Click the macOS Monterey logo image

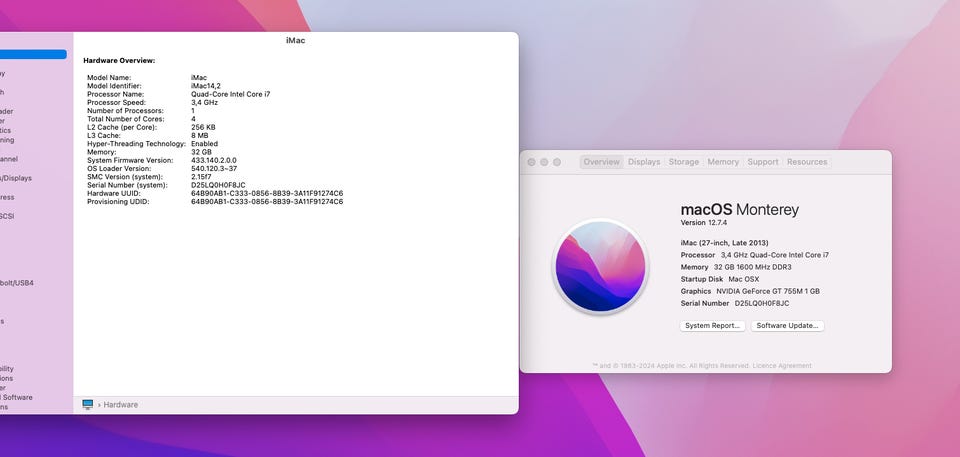[600, 266]
